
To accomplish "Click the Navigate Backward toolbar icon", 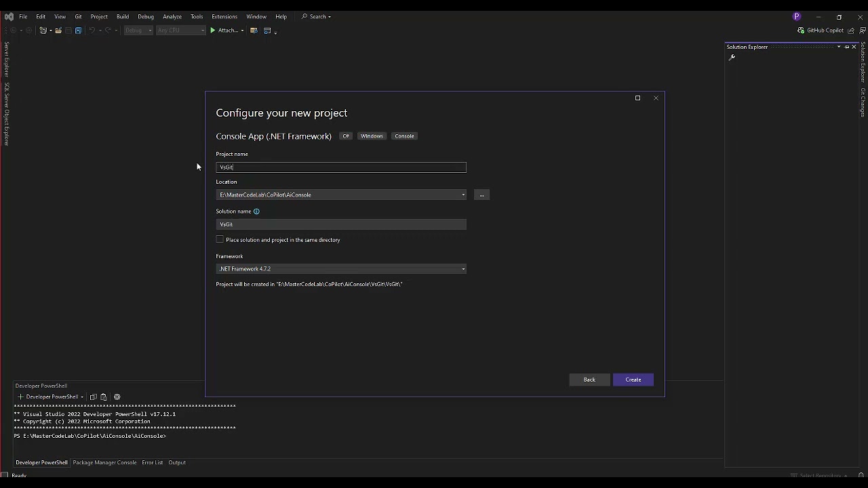I will point(12,30).
